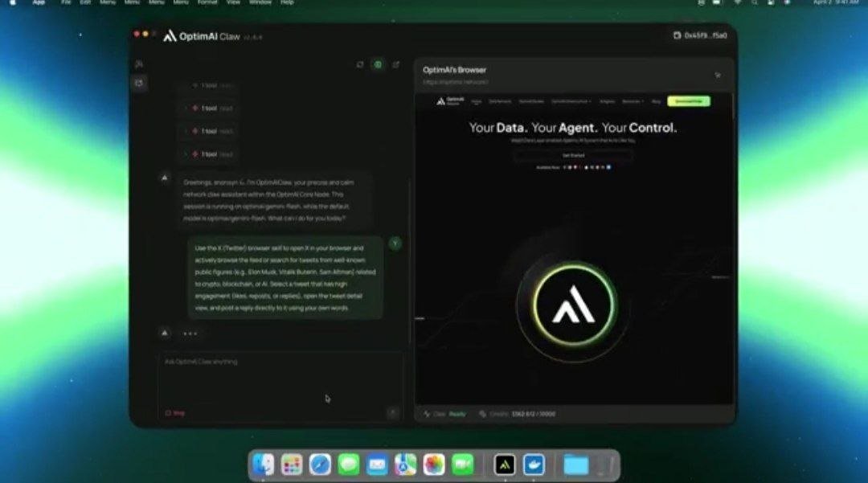Open Maps from the dock
Screen dimensions: 868x483
coord(405,465)
